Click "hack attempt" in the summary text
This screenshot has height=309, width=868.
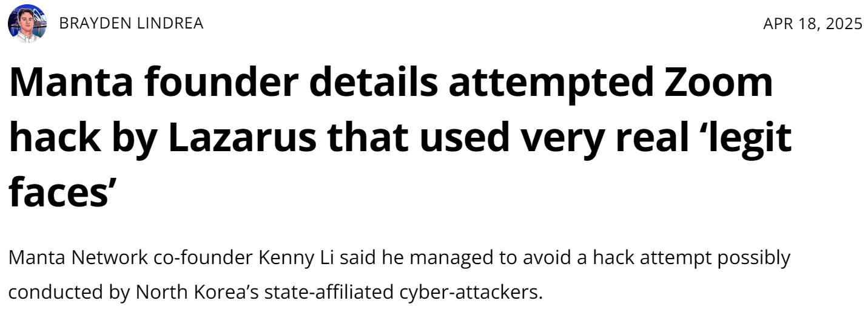(x=651, y=258)
